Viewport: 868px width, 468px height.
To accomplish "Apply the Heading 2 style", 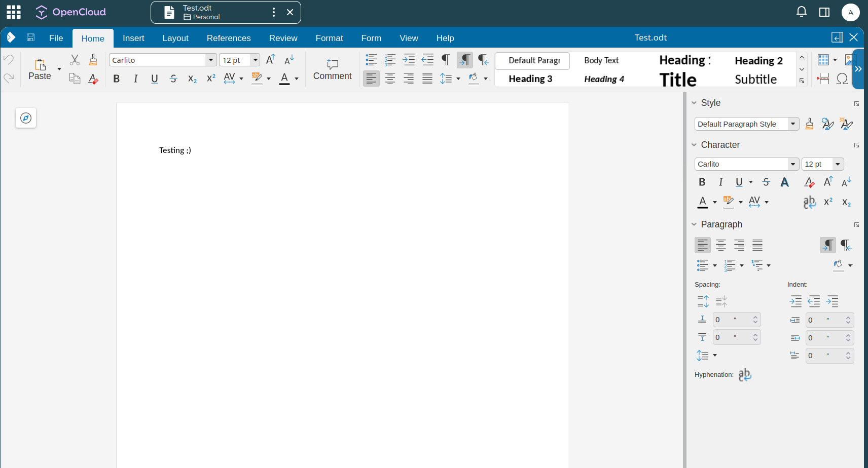I will 758,61.
